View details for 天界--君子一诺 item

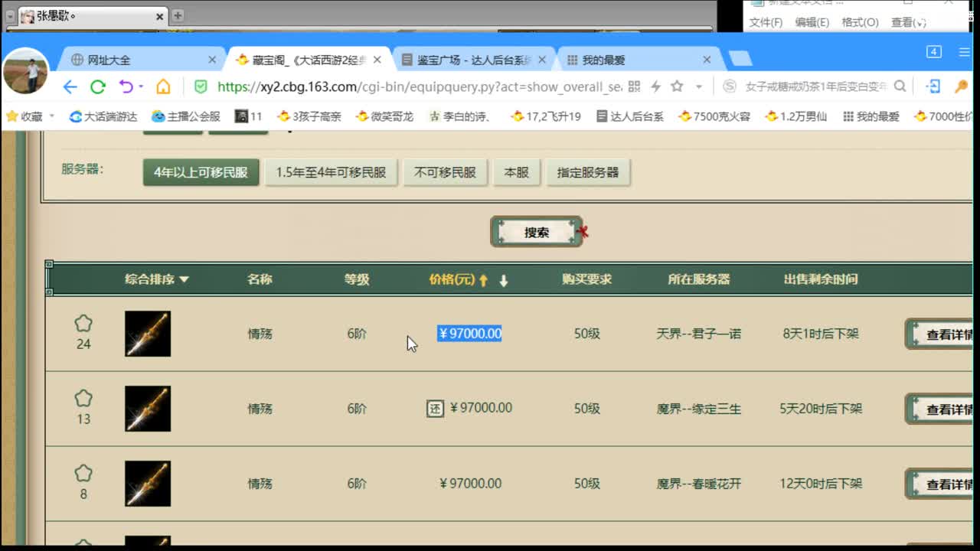tap(939, 334)
